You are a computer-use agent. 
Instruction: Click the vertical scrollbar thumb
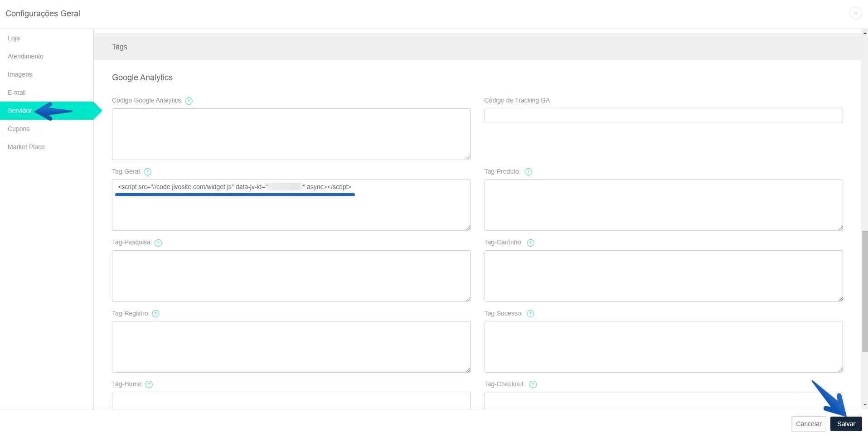tap(864, 290)
